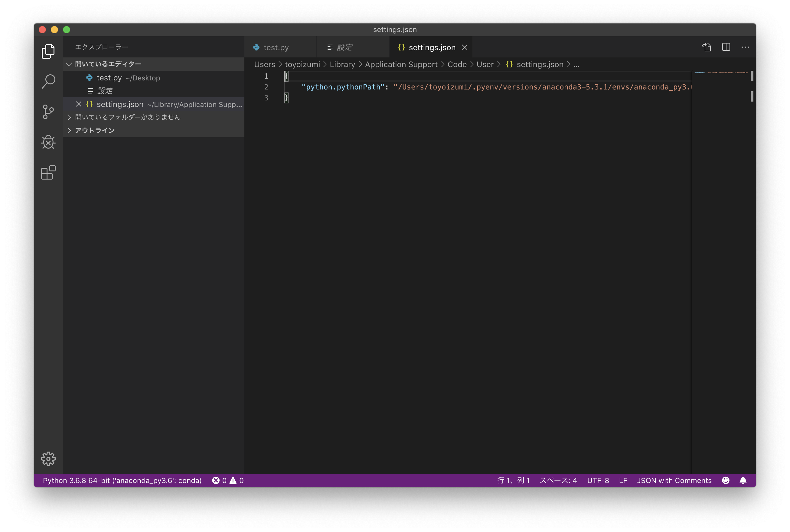790x532 pixels.
Task: Close settings.json in the open editors list
Action: pyautogui.click(x=78, y=104)
